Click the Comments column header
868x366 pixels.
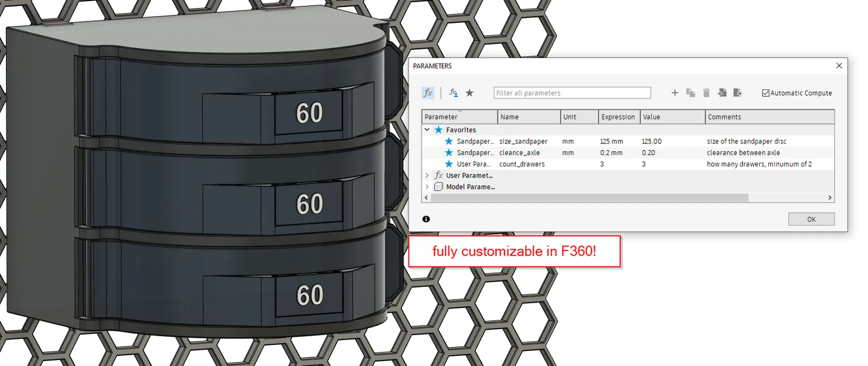(x=770, y=117)
